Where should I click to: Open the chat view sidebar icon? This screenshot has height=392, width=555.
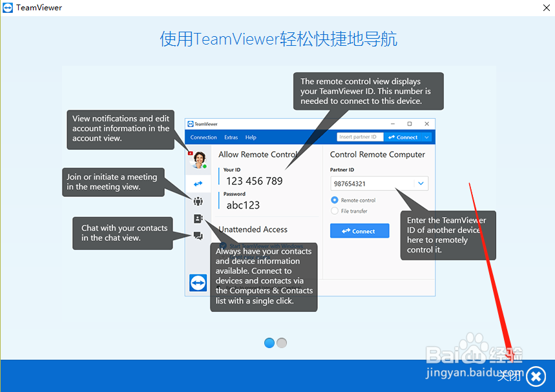pyautogui.click(x=198, y=236)
